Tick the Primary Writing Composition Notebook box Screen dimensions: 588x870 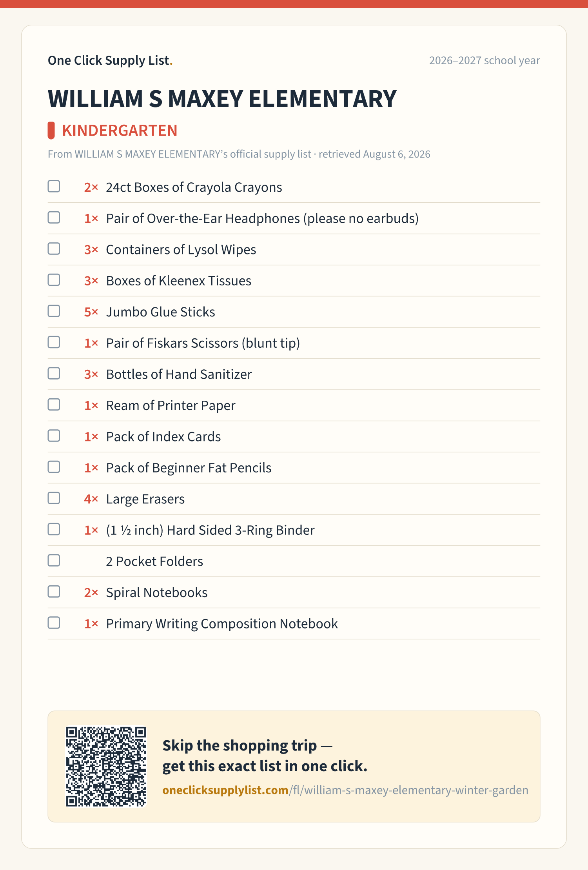point(54,623)
